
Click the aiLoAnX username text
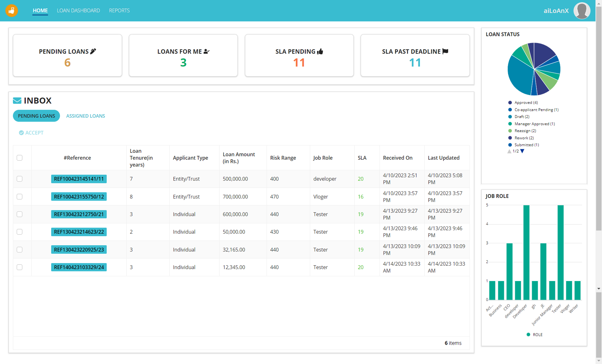point(556,11)
